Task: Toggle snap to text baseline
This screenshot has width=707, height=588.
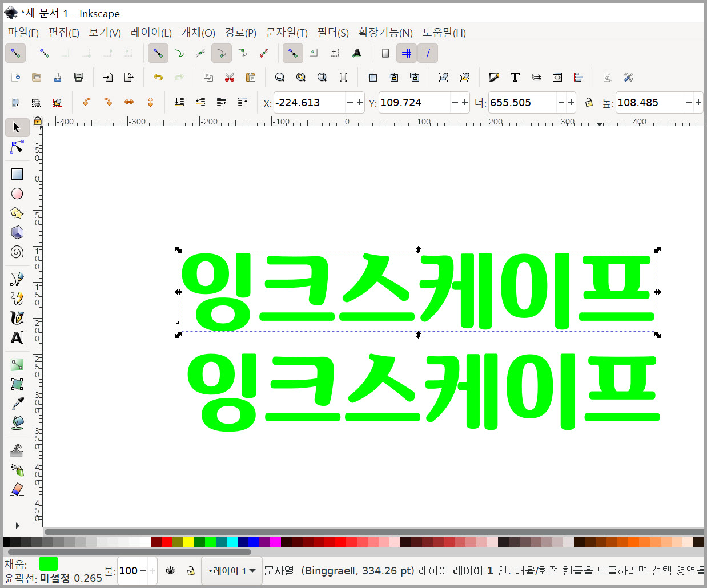Action: point(356,53)
